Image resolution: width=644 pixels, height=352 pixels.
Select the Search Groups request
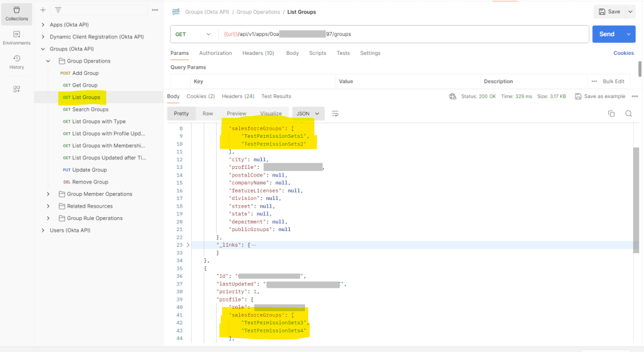point(90,110)
